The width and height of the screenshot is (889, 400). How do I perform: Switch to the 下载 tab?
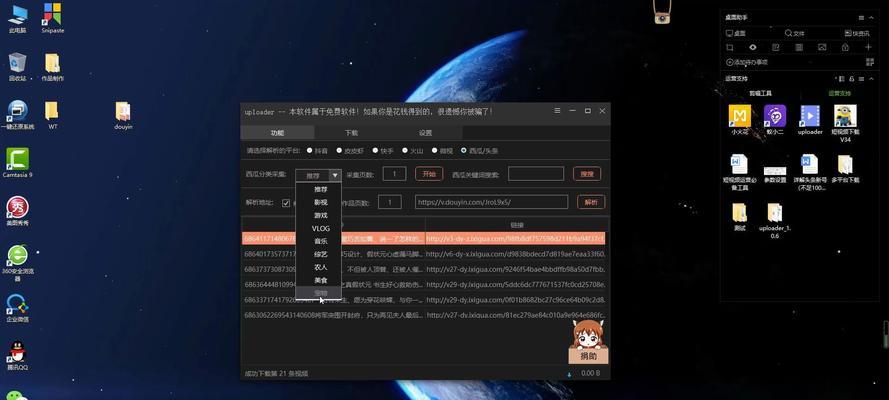(x=352, y=133)
